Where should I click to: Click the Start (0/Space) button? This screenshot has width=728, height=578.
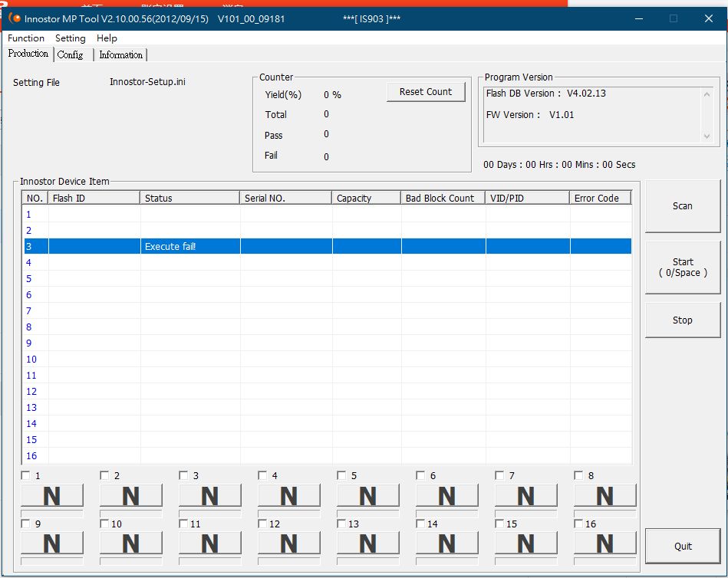[683, 268]
